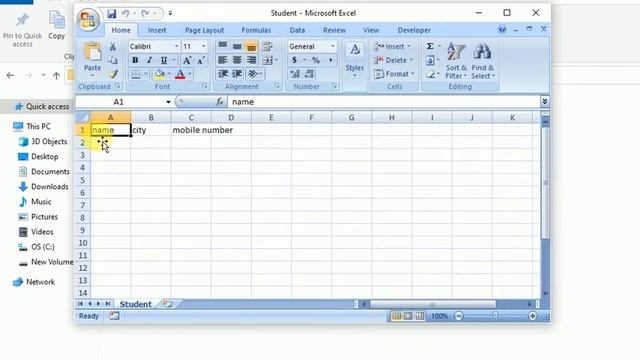The width and height of the screenshot is (640, 360).
Task: Click the AutoSum sigma icon
Action: pyautogui.click(x=430, y=47)
